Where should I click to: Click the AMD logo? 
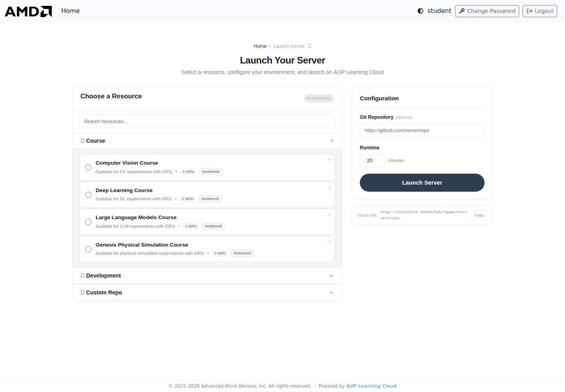click(28, 11)
